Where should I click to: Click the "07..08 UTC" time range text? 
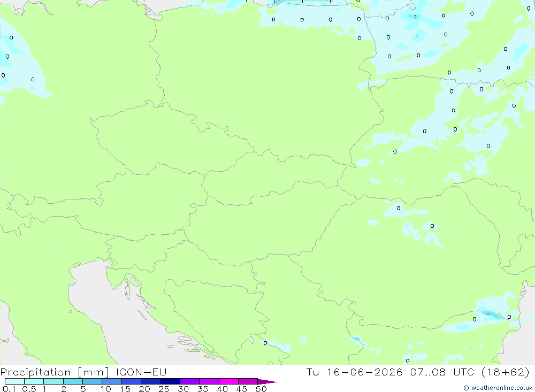tap(442, 372)
